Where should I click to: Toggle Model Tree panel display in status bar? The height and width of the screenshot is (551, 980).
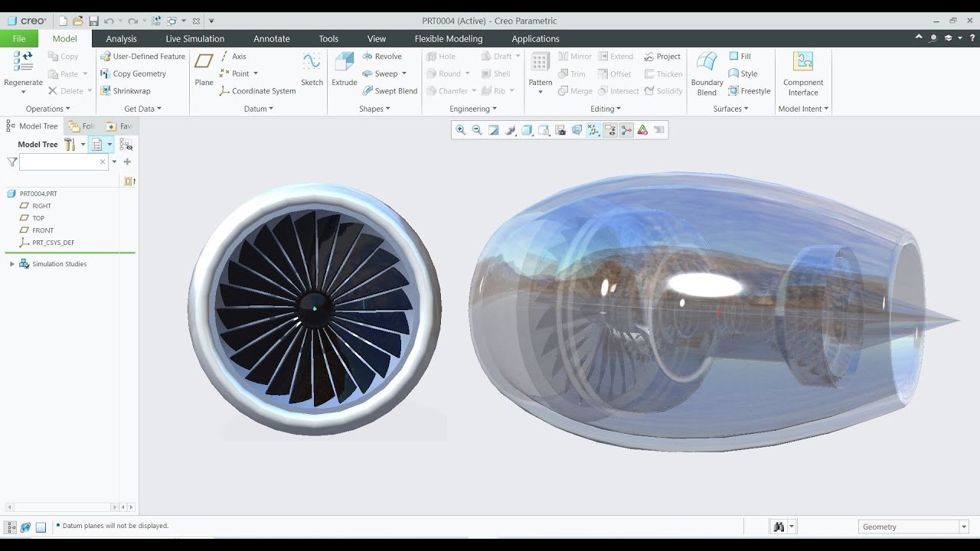coord(11,527)
